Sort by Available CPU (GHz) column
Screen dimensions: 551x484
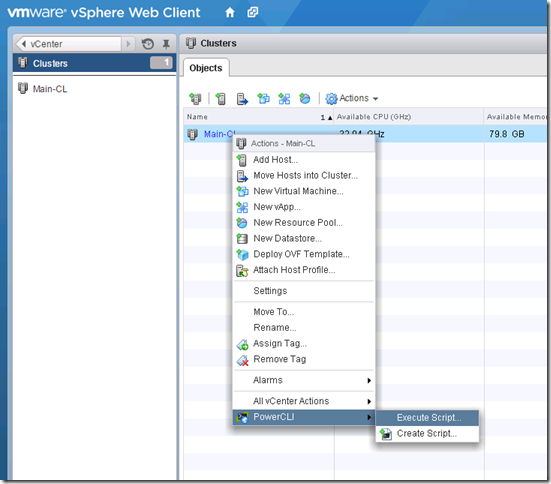409,117
